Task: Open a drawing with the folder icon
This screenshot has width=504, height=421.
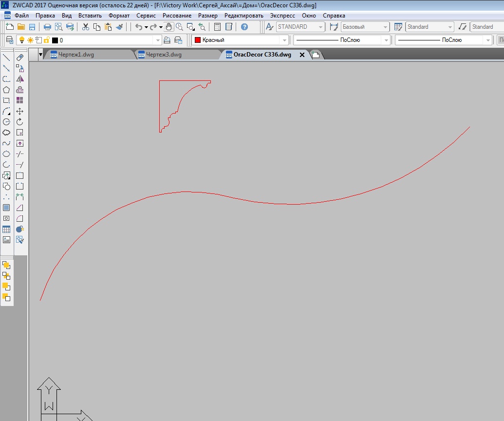Action: (x=21, y=27)
